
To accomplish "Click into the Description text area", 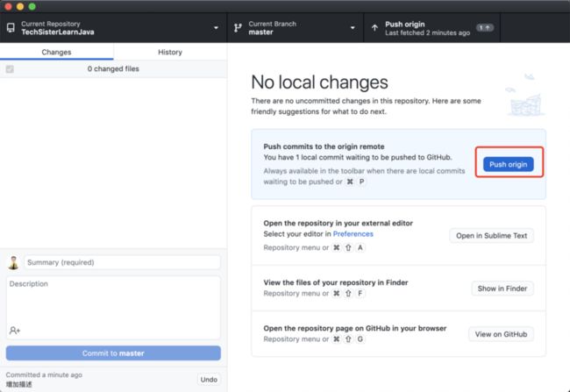I will (113, 307).
